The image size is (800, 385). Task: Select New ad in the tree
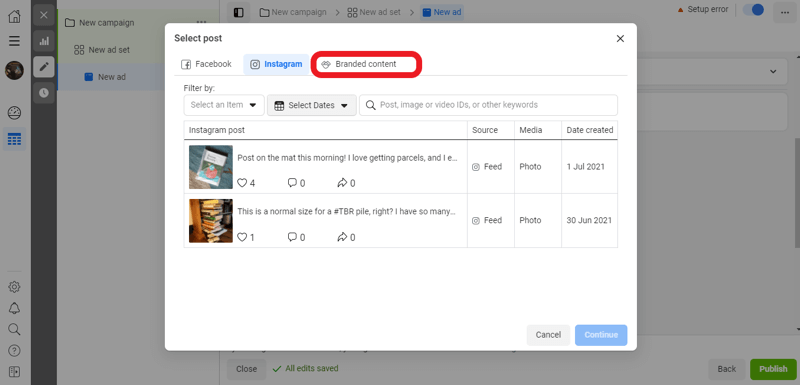[112, 77]
